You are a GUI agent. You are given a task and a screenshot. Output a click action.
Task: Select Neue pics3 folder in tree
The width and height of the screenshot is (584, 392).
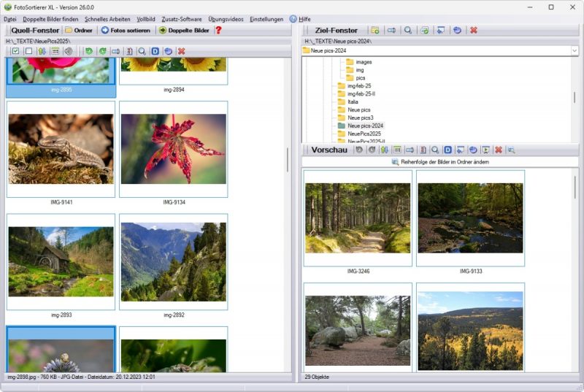(x=360, y=118)
